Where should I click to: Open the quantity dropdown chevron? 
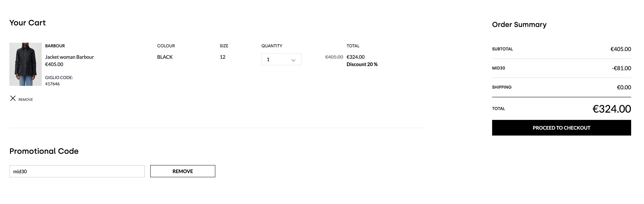tap(293, 60)
